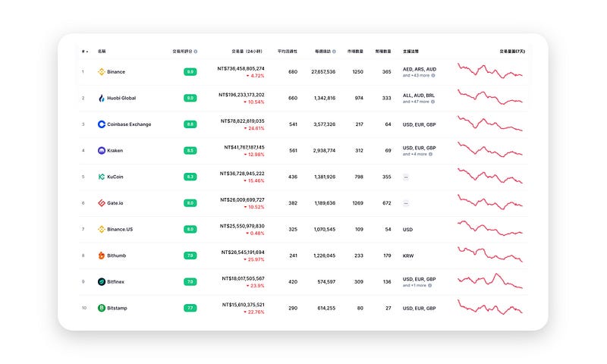607x364 pixels.
Task: Select the 'AED, ARS, AUD' fiat text
Action: pos(420,69)
